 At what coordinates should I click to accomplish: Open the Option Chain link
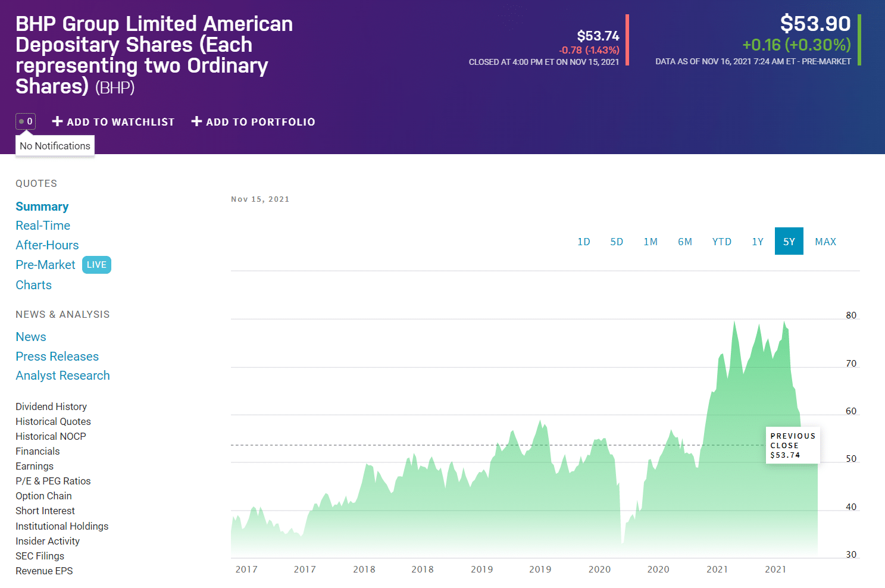(43, 496)
